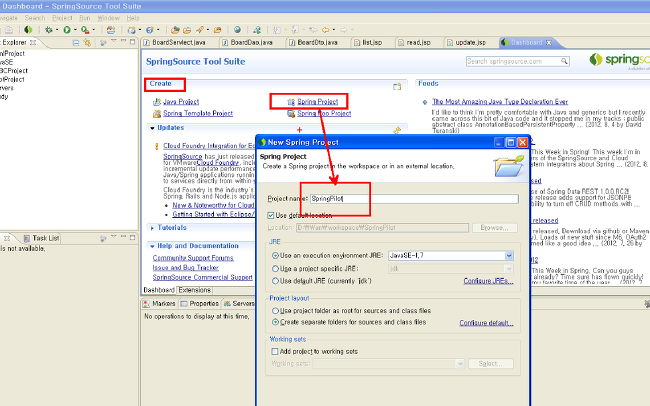Image resolution: width=650 pixels, height=406 pixels.
Task: Open the Run launch dropdown arrow
Action: point(75,30)
